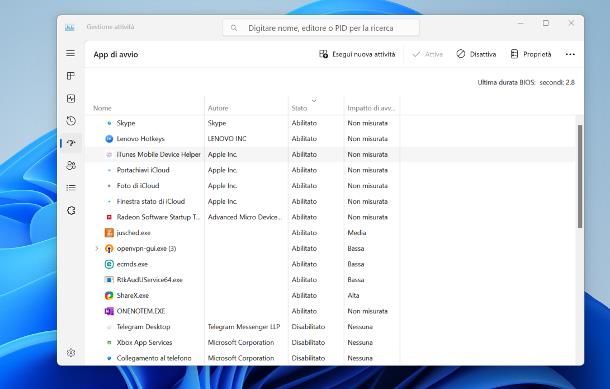Click the jusched.exe Java icon

(x=109, y=233)
